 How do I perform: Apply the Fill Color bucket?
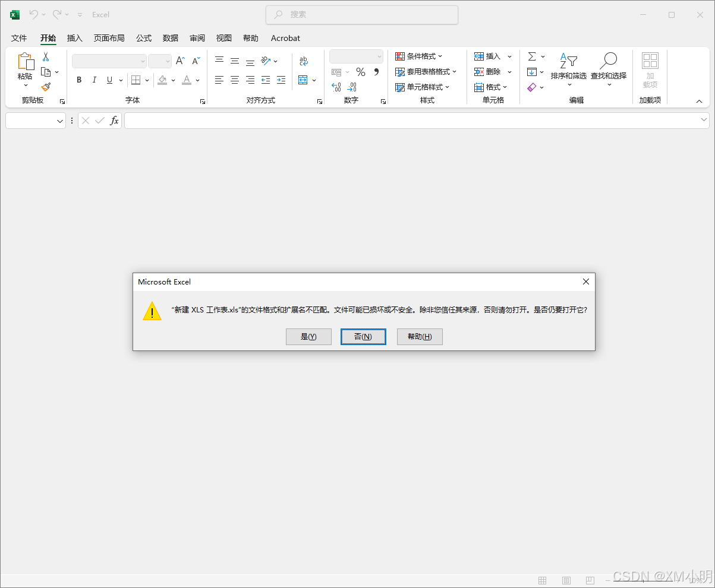pos(162,80)
